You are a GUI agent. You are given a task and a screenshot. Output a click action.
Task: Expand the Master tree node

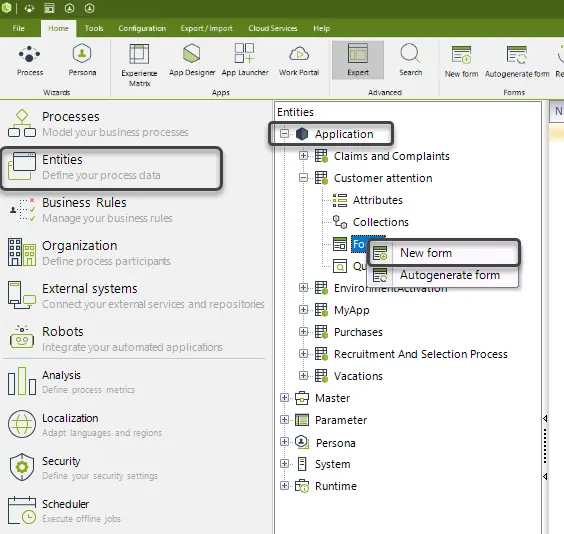(x=284, y=398)
